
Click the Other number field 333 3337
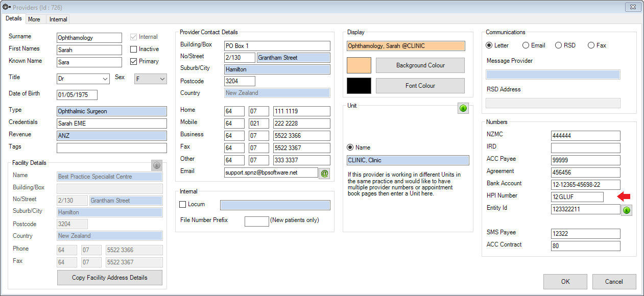coord(302,160)
